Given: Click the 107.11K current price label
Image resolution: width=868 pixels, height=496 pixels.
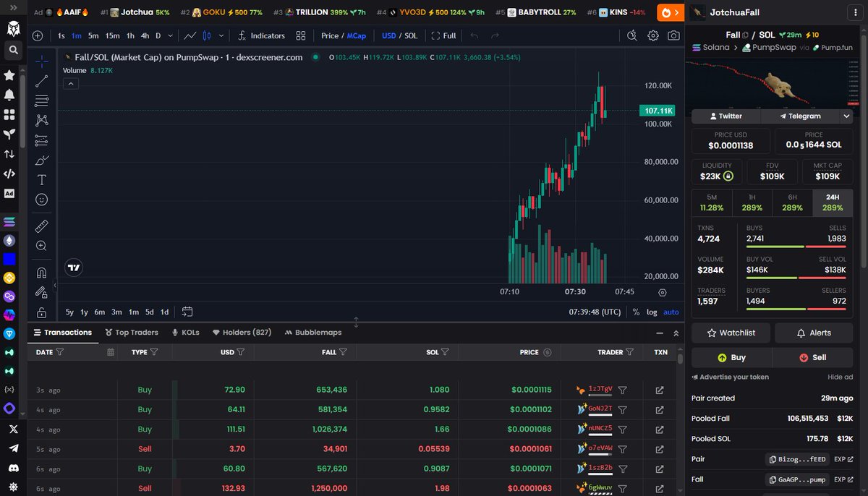Looking at the screenshot, I should pyautogui.click(x=657, y=111).
